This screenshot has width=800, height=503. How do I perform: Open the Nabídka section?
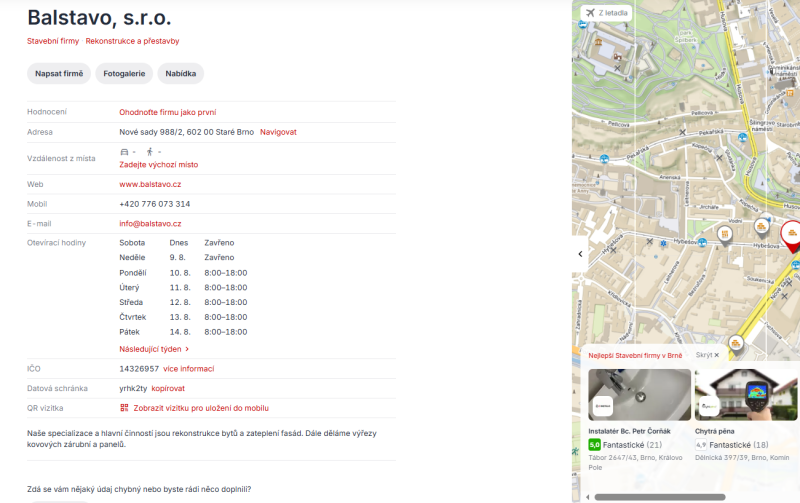click(181, 73)
